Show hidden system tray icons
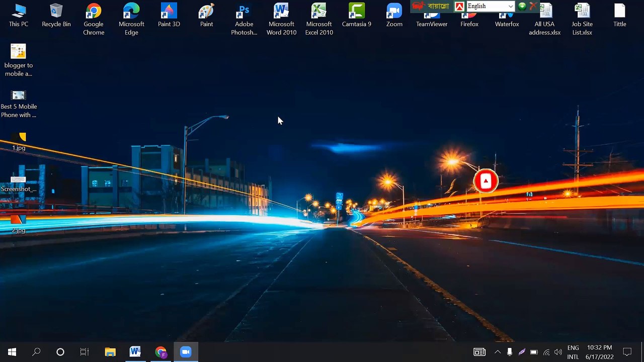This screenshot has height=362, width=644. pyautogui.click(x=498, y=352)
